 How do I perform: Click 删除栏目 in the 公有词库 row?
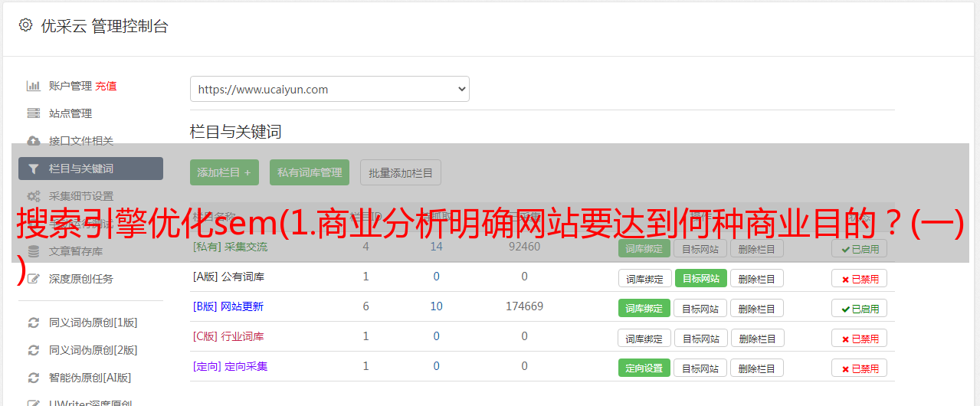tap(757, 278)
